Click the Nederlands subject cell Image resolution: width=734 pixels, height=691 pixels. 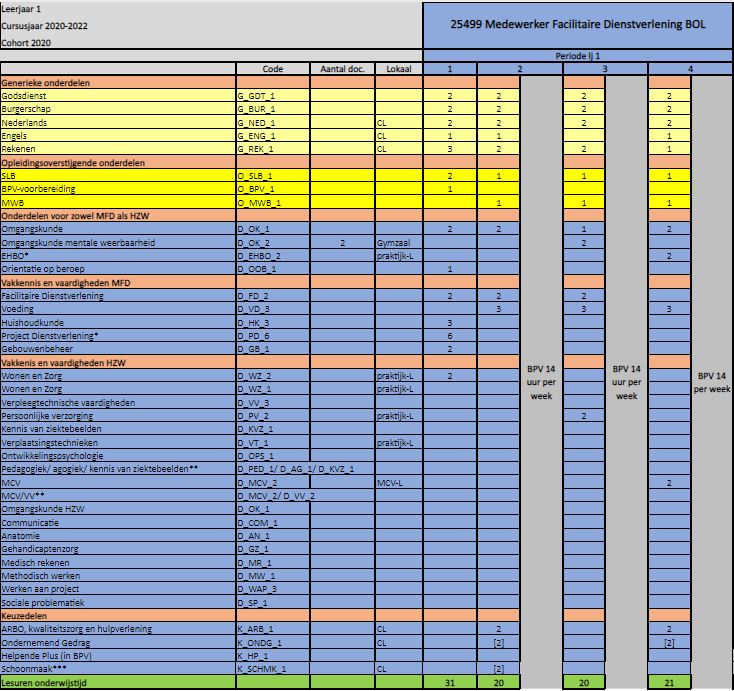coord(118,123)
